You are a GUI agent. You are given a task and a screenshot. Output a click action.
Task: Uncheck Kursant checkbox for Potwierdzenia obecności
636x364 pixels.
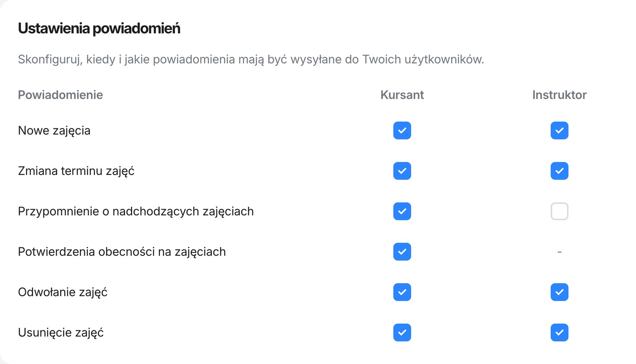click(x=402, y=252)
